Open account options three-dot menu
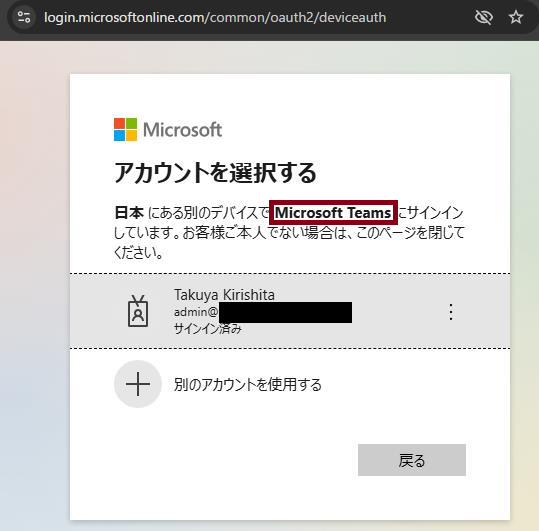Viewport: 539px width, 531px height. 451,312
